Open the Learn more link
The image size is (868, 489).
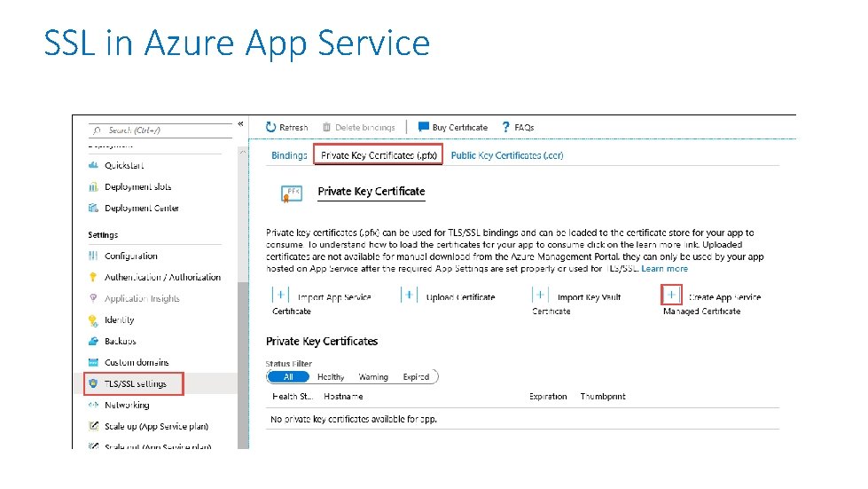coord(664,269)
